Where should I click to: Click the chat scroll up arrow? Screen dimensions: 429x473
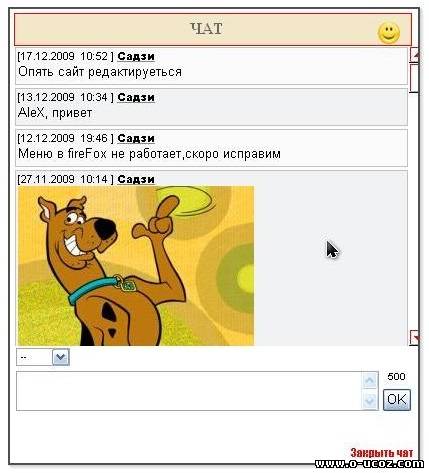tap(414, 55)
